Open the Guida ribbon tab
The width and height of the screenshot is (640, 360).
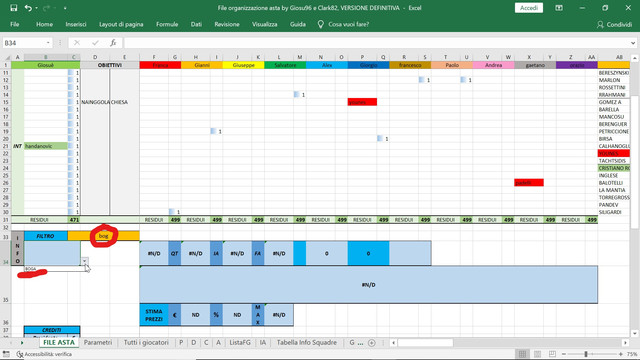tap(298, 24)
